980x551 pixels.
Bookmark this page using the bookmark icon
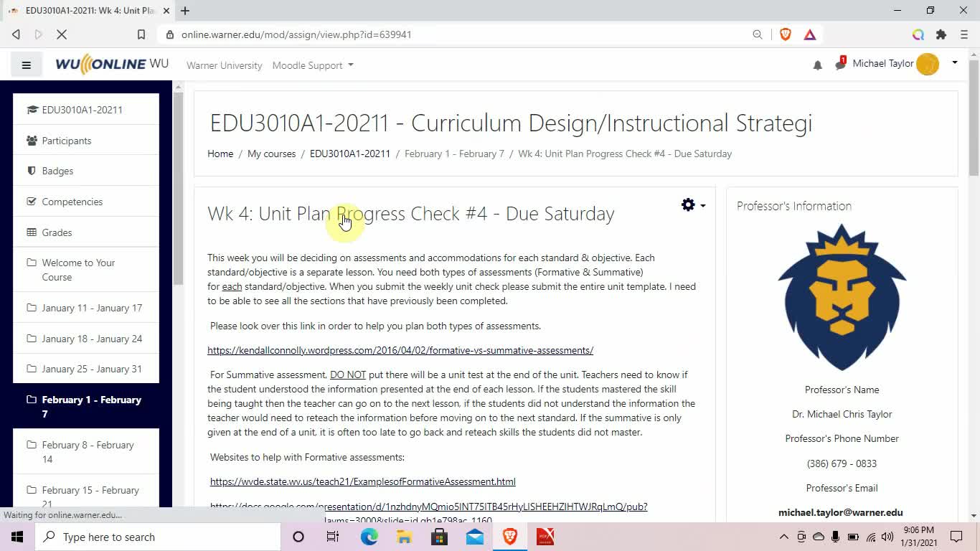pyautogui.click(x=141, y=34)
